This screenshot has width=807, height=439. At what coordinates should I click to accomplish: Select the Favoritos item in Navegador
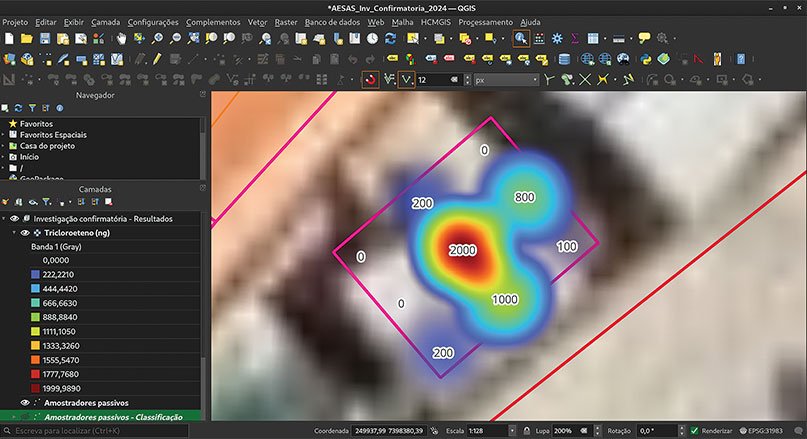click(x=36, y=124)
